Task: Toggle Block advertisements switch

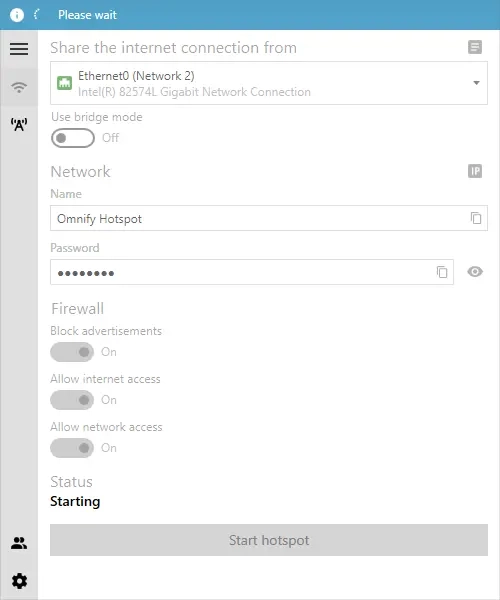Action: click(72, 352)
